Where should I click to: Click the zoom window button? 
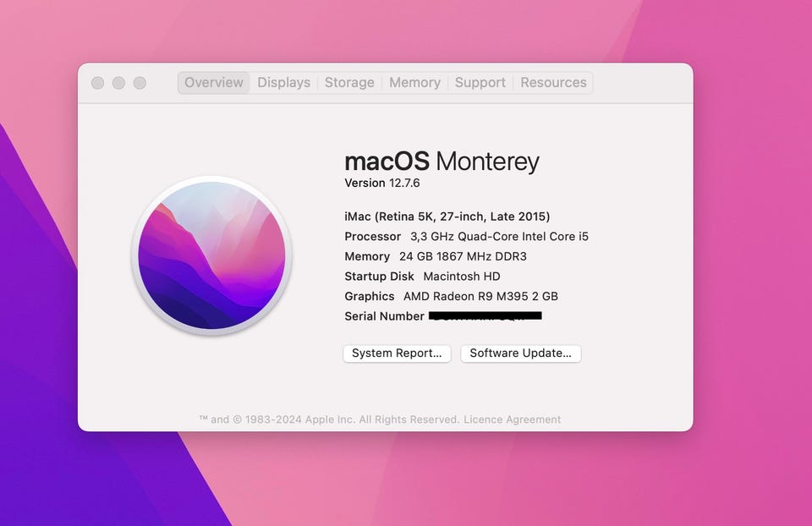[140, 83]
